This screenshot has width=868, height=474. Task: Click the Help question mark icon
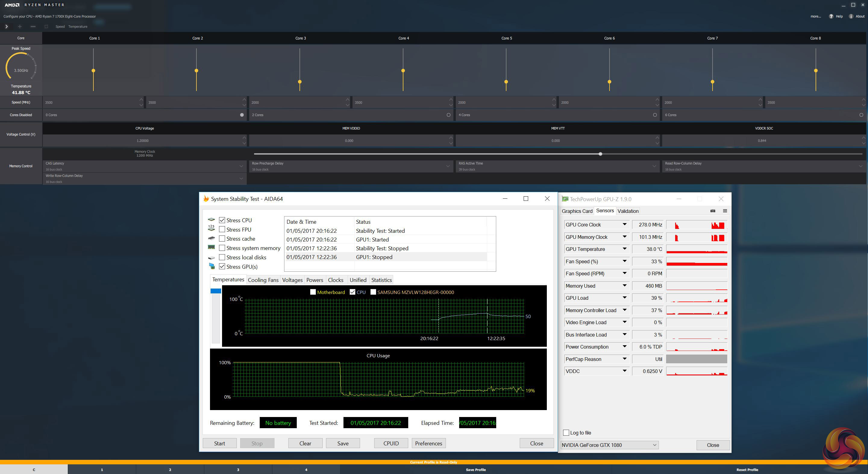831,16
